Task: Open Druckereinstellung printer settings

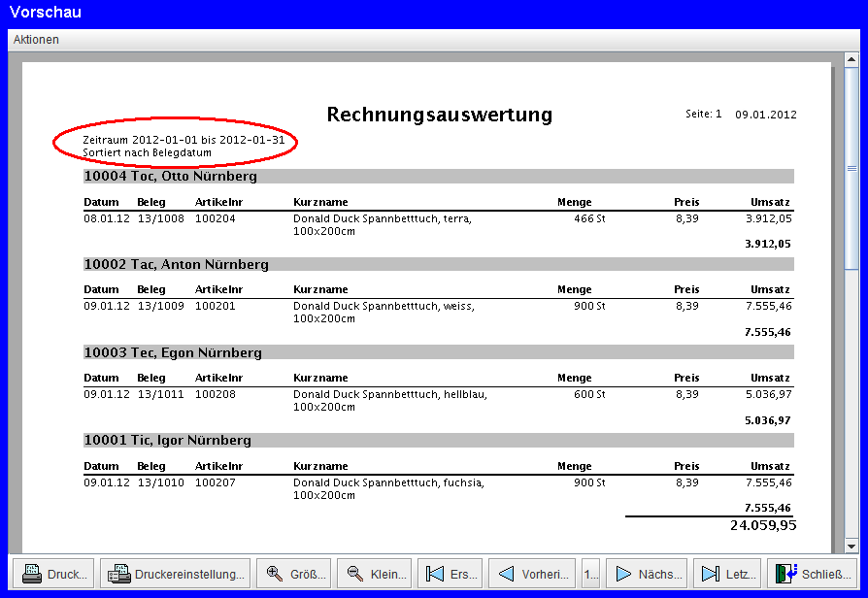Action: coord(176,574)
